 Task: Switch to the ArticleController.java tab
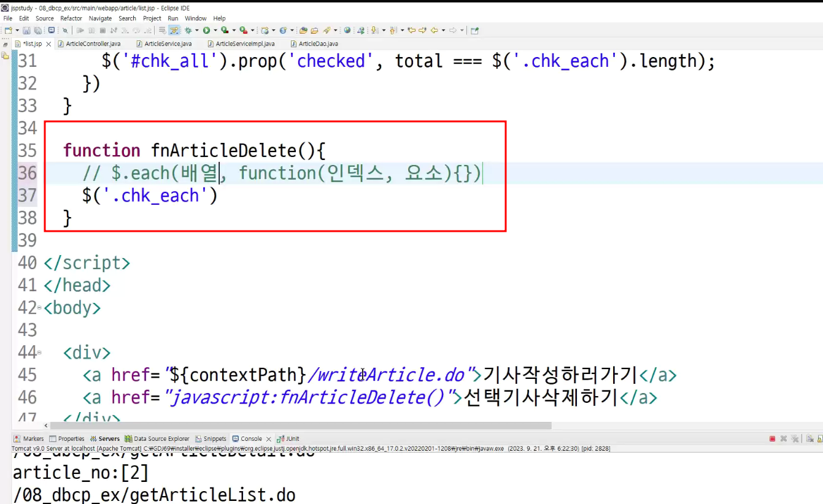88,44
